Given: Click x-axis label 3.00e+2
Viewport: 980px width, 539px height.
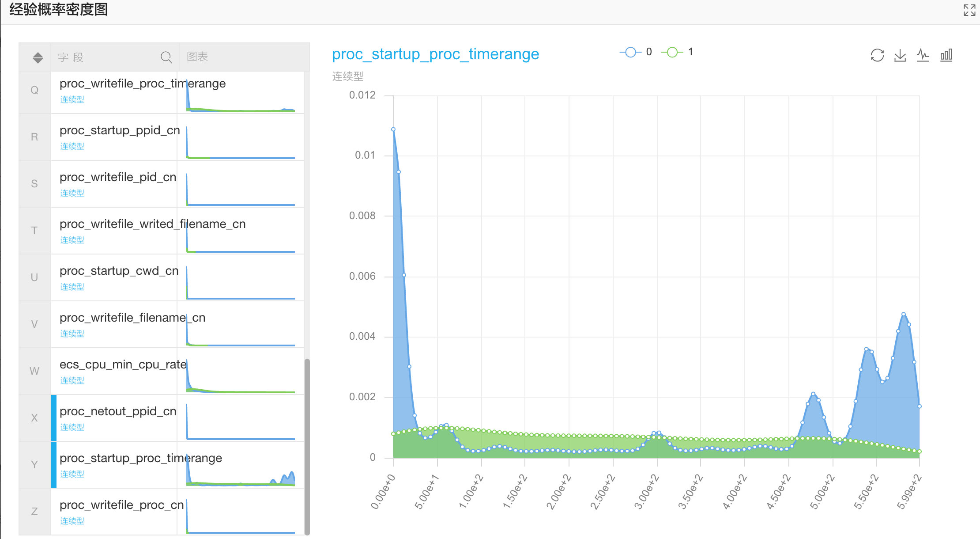Looking at the screenshot, I should [x=646, y=492].
